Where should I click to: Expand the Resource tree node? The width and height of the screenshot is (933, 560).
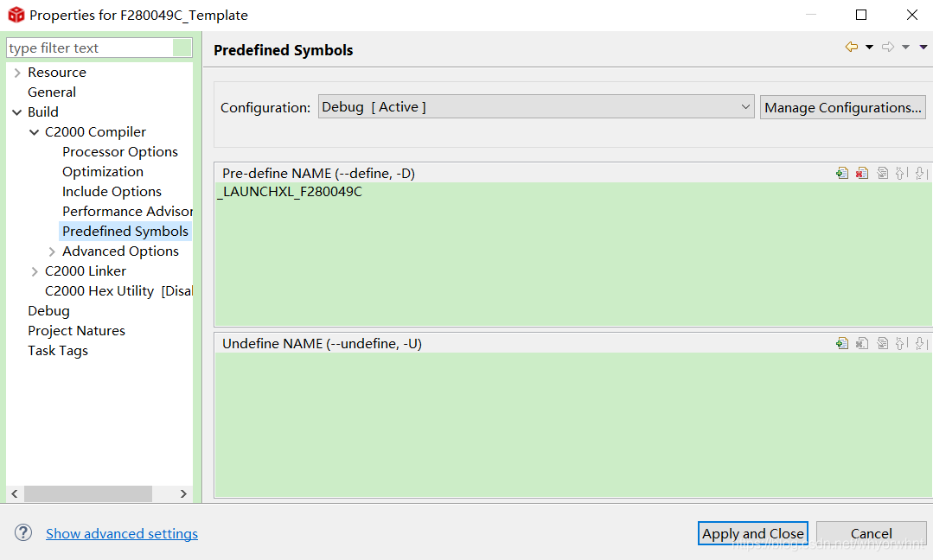[17, 73]
